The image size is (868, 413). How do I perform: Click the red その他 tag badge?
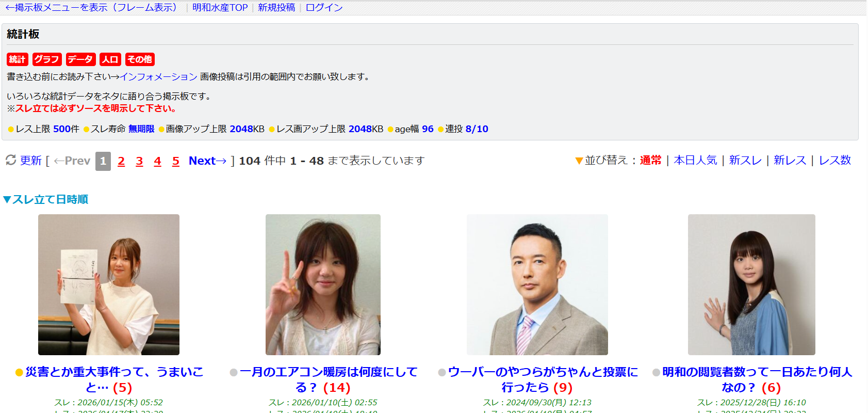click(x=140, y=59)
